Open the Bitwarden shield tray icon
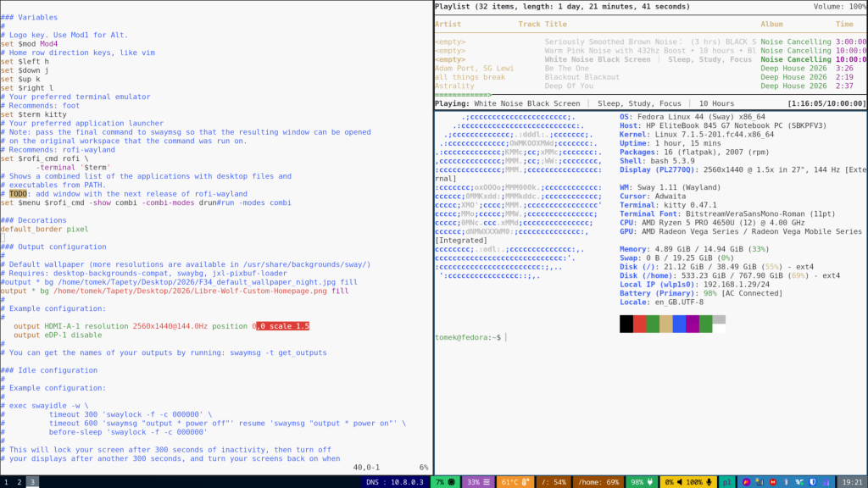Image resolution: width=868 pixels, height=488 pixels. (813, 482)
